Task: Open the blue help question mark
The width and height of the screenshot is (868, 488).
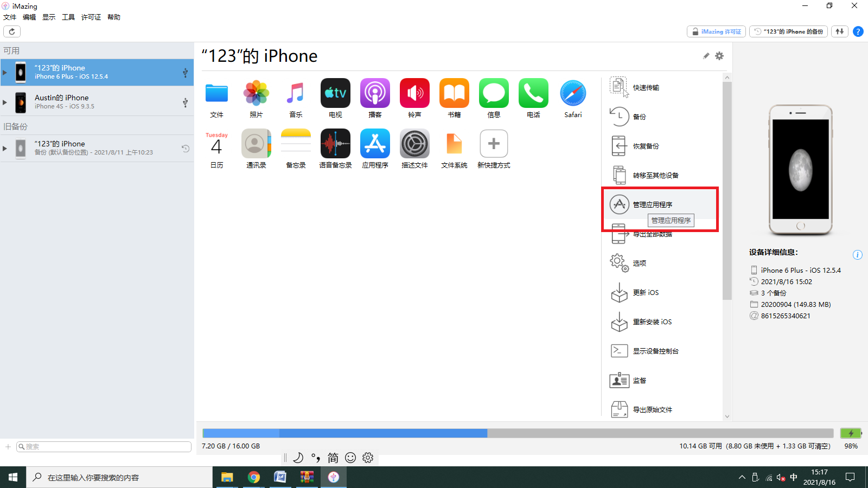Action: click(858, 31)
